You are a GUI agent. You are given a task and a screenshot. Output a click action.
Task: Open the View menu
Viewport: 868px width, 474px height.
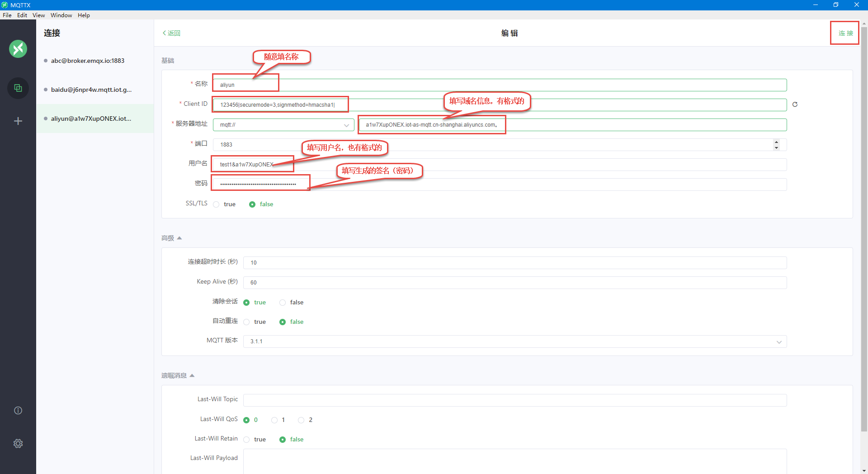pyautogui.click(x=38, y=15)
